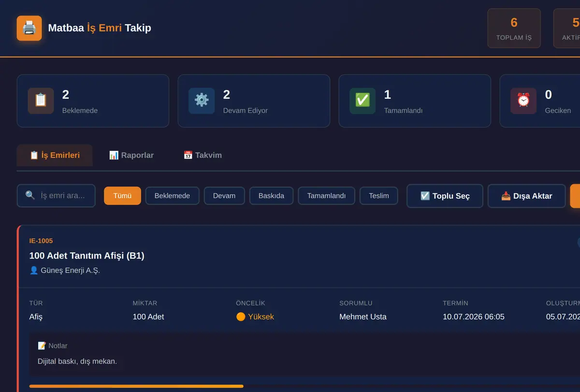Screen dimensions: 580x392
Task: Click the Tamamlandı summary card
Action: [415, 101]
